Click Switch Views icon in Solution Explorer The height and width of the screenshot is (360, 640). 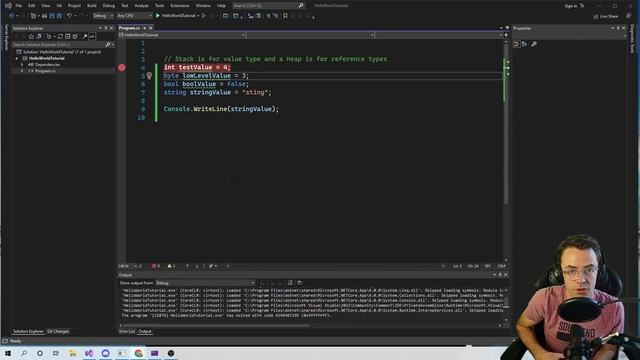click(39, 36)
